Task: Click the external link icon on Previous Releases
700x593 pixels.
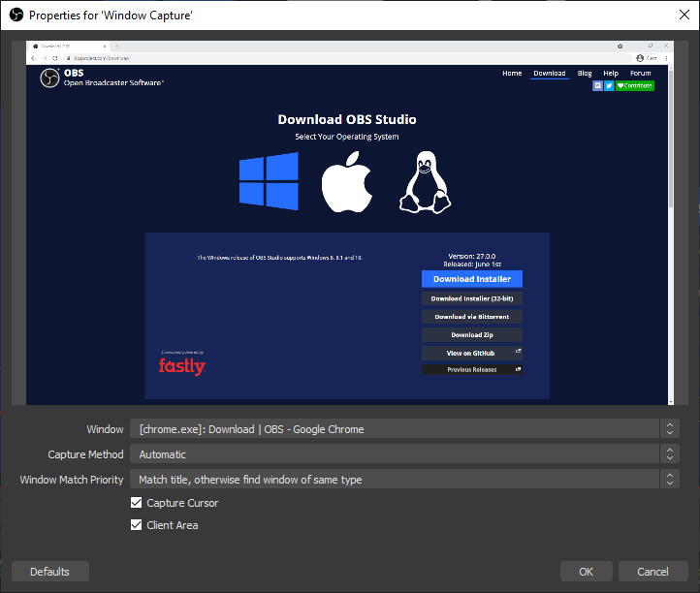Action: pos(518,369)
